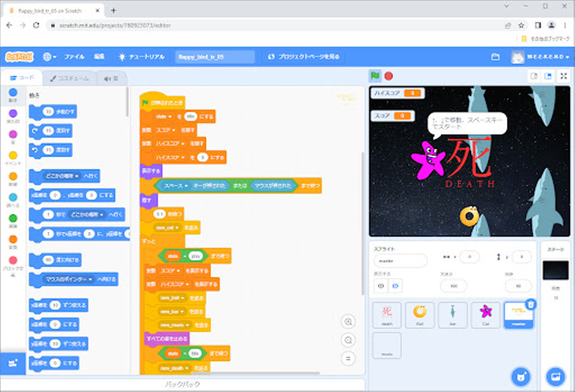The image size is (575, 392).
Task: Open the new_cat broadcast dropdown
Action: pos(167,228)
